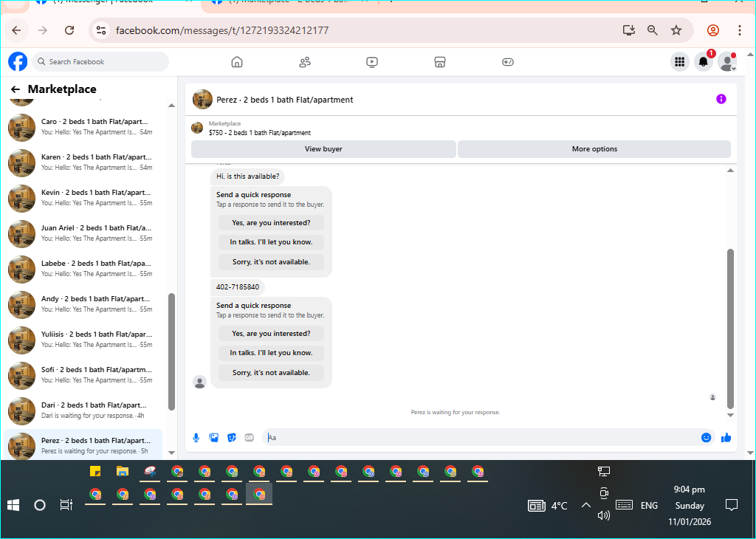Open the notifications bell icon
The image size is (756, 539).
704,62
